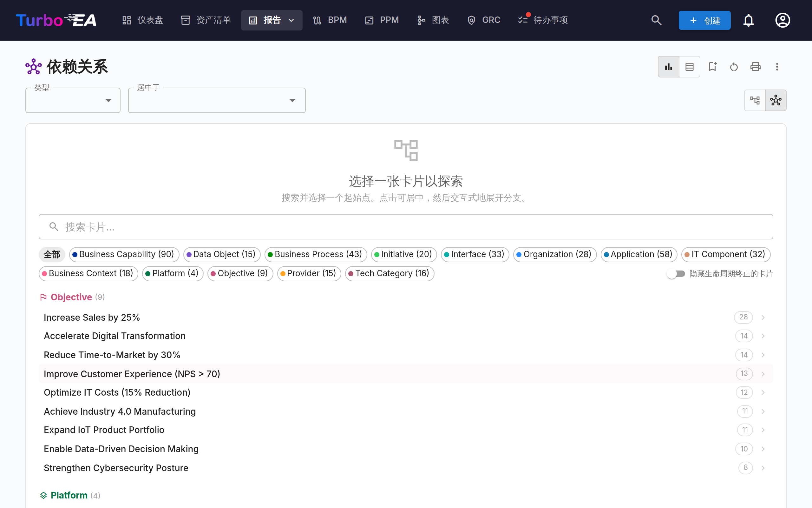The image size is (812, 508).
Task: Select the 全部 filter chip
Action: [52, 254]
